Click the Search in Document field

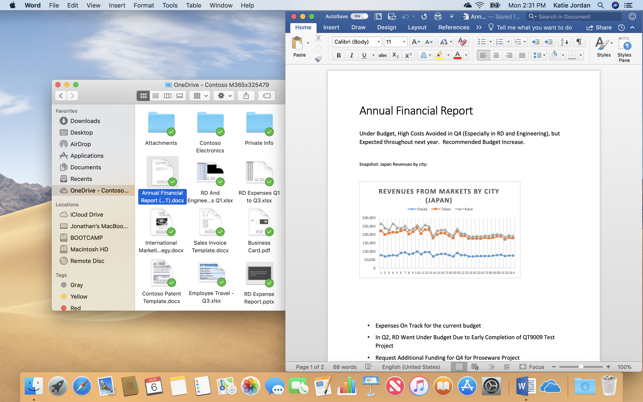[574, 16]
